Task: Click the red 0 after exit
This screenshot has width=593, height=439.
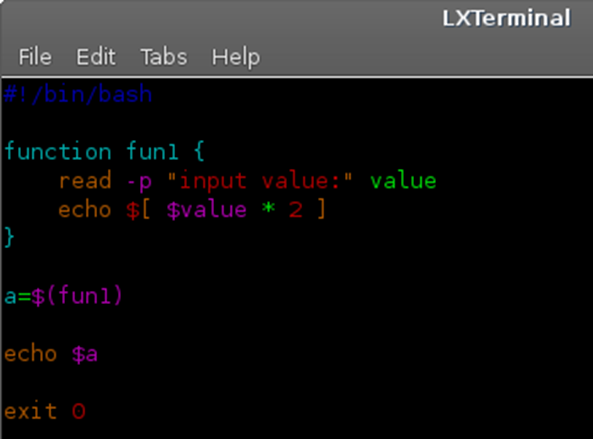Action: click(79, 411)
